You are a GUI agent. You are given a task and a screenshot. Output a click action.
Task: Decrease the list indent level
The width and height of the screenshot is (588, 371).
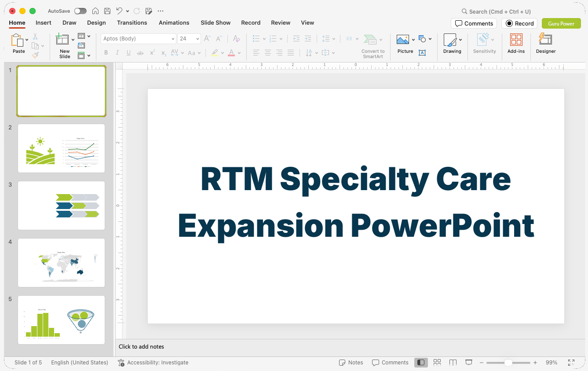click(296, 39)
